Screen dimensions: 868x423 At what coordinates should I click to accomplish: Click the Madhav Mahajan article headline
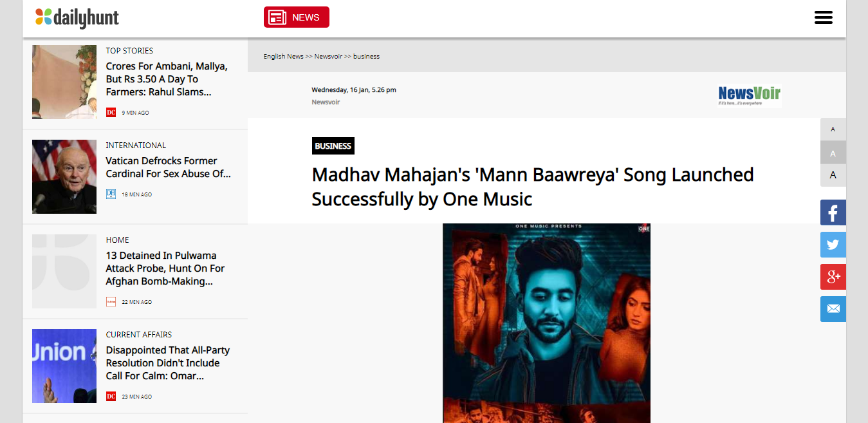coord(533,187)
